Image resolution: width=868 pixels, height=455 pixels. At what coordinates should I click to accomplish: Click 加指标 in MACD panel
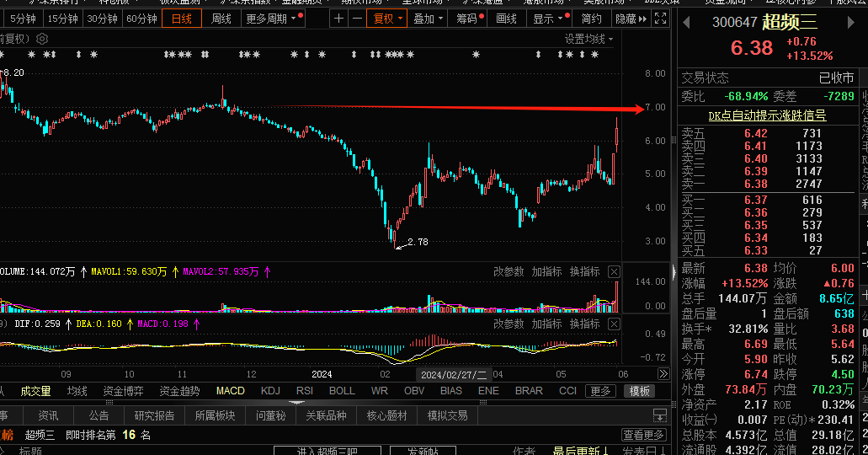547,324
